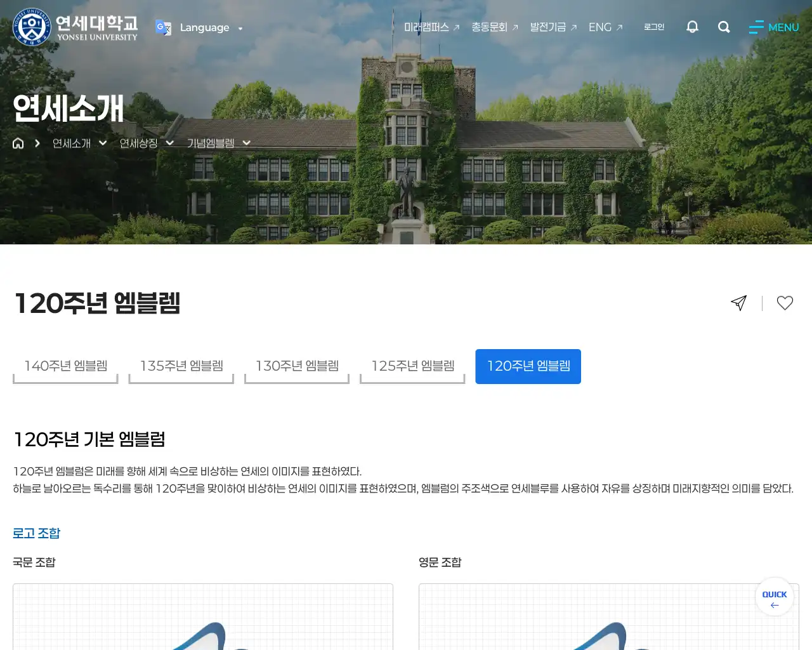Expand the 연세상징 breadcrumb dropdown
The height and width of the screenshot is (650, 812).
[x=147, y=143]
